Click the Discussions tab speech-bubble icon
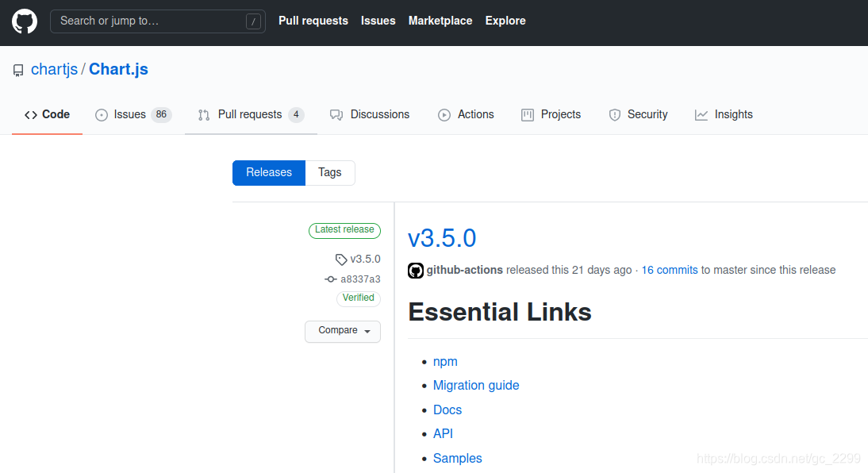The image size is (868, 473). point(336,114)
